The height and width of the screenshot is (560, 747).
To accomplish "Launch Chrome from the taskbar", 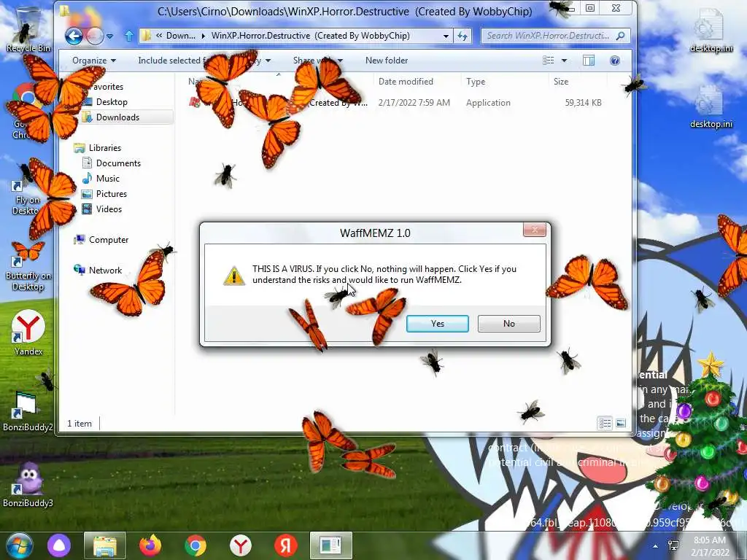I will click(x=196, y=545).
